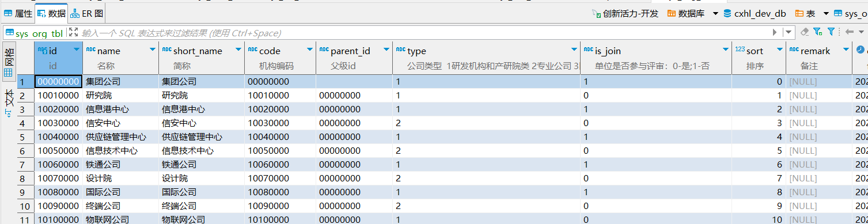Apply filter with the play arrow button
The image size is (868, 224).
[x=775, y=33]
